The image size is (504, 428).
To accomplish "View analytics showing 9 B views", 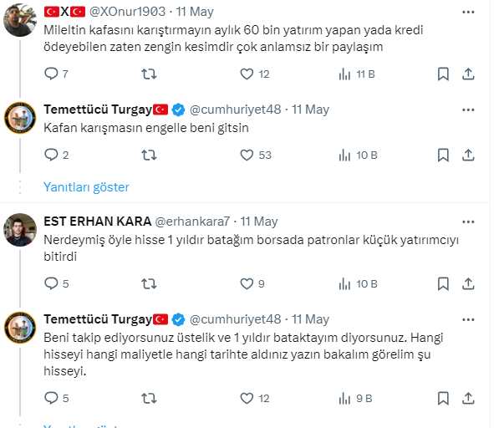I will pos(344,398).
